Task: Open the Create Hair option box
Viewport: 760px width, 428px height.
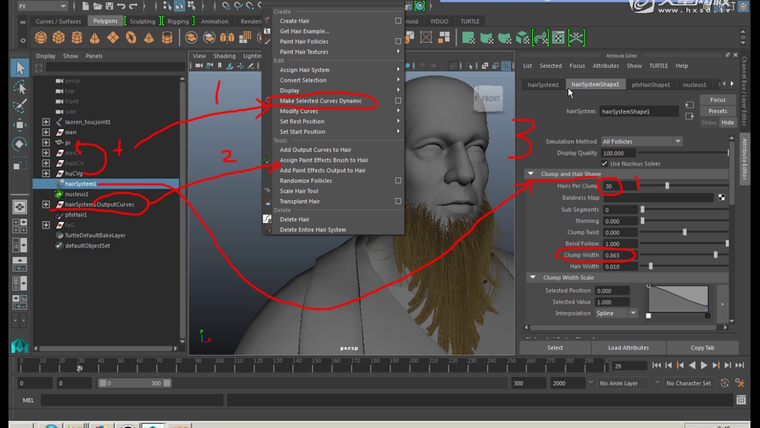Action: pyautogui.click(x=398, y=20)
